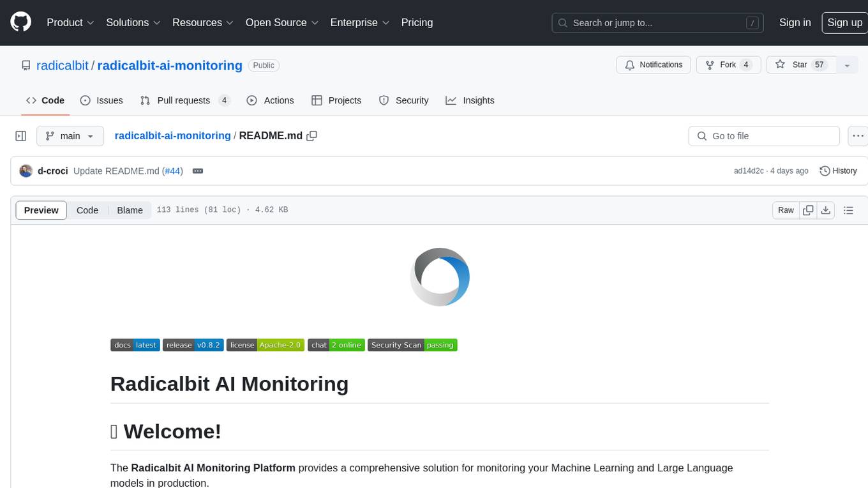Open the Security Scan passing badge
This screenshot has width=868, height=488.
[x=412, y=345]
